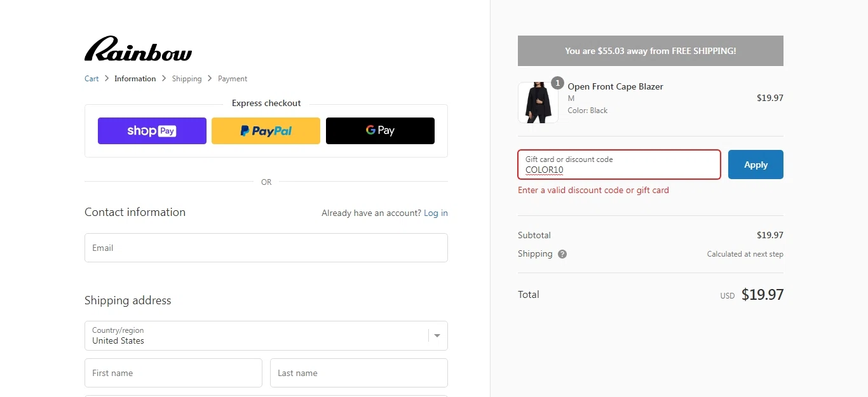Open the Open Front Cape Blazer thumbnail
Screen dimensions: 868x397
tap(538, 103)
